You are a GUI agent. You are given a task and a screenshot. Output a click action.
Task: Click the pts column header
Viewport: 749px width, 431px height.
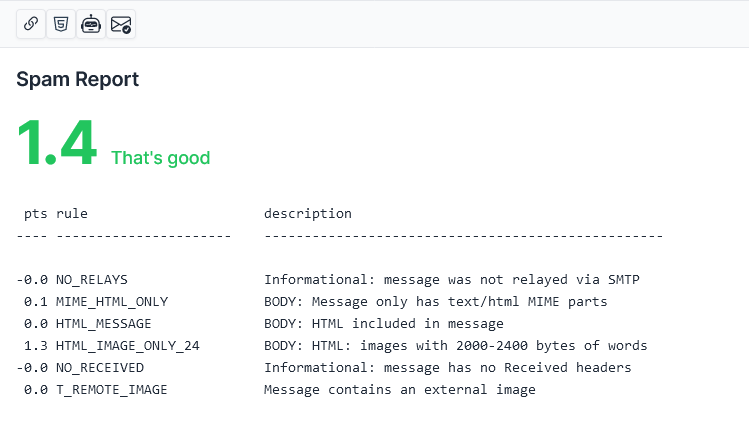point(36,214)
